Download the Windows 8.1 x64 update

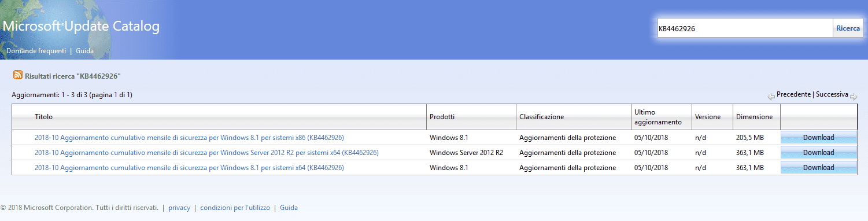(818, 168)
